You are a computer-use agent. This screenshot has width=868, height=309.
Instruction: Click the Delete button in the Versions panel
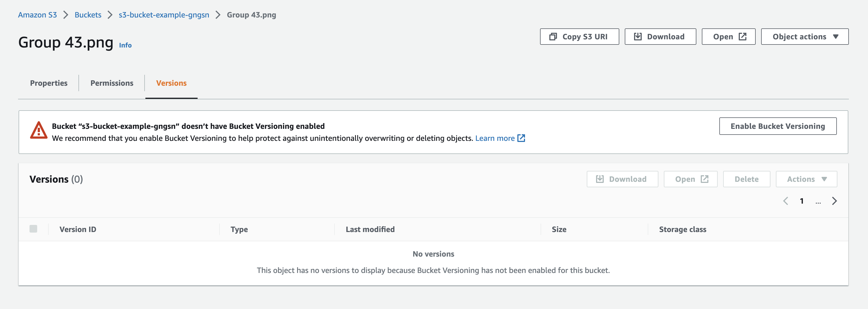tap(746, 179)
